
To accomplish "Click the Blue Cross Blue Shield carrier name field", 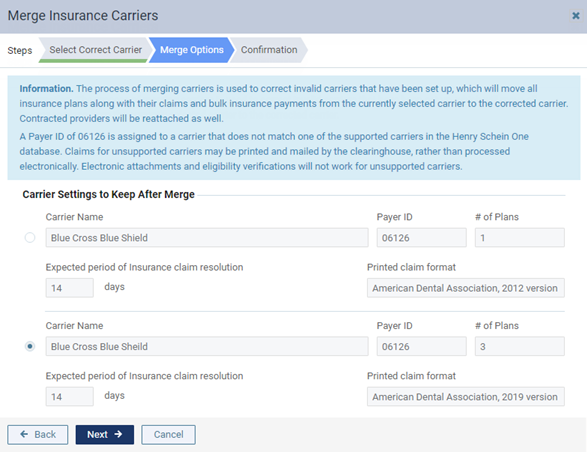I will (207, 237).
